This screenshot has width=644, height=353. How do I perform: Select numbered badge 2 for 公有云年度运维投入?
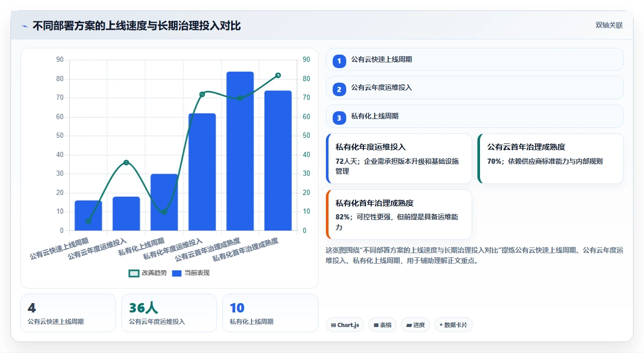tap(339, 89)
